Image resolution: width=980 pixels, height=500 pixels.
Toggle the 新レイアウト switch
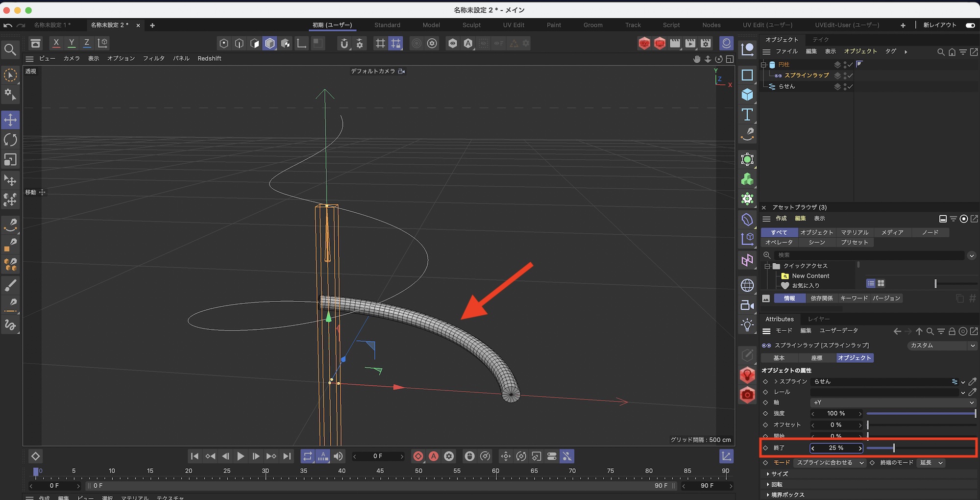click(970, 25)
